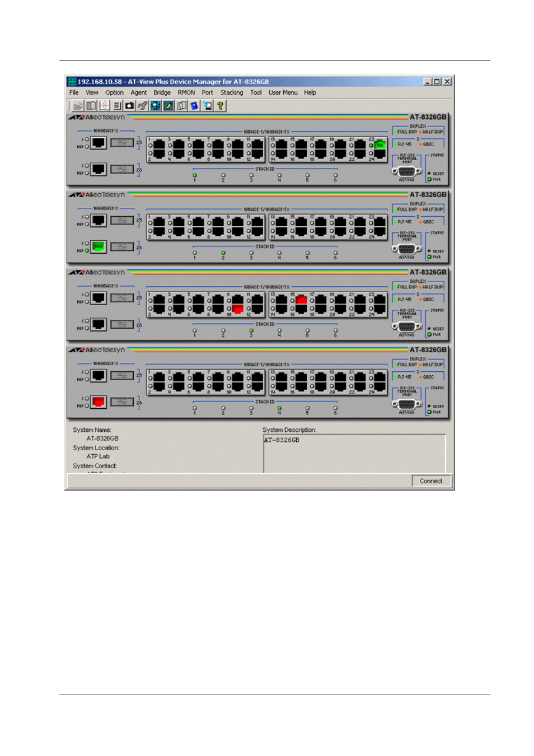Click the System Location value ATP Lab
The width and height of the screenshot is (534, 756).
tap(98, 457)
